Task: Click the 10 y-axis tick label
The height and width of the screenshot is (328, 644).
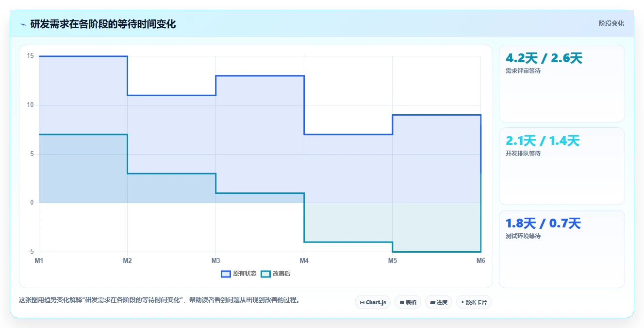Action: click(30, 105)
